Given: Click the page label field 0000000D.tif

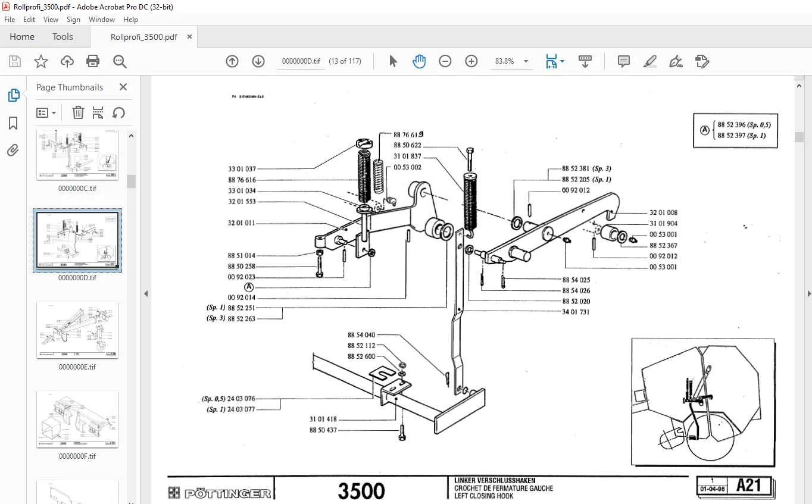Looking at the screenshot, I should [x=301, y=61].
